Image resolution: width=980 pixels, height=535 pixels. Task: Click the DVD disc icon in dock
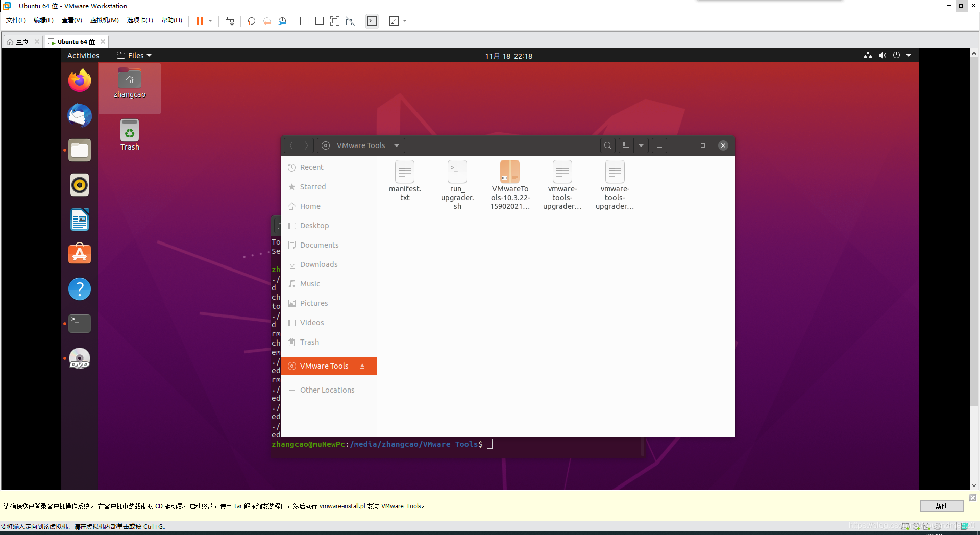(80, 358)
